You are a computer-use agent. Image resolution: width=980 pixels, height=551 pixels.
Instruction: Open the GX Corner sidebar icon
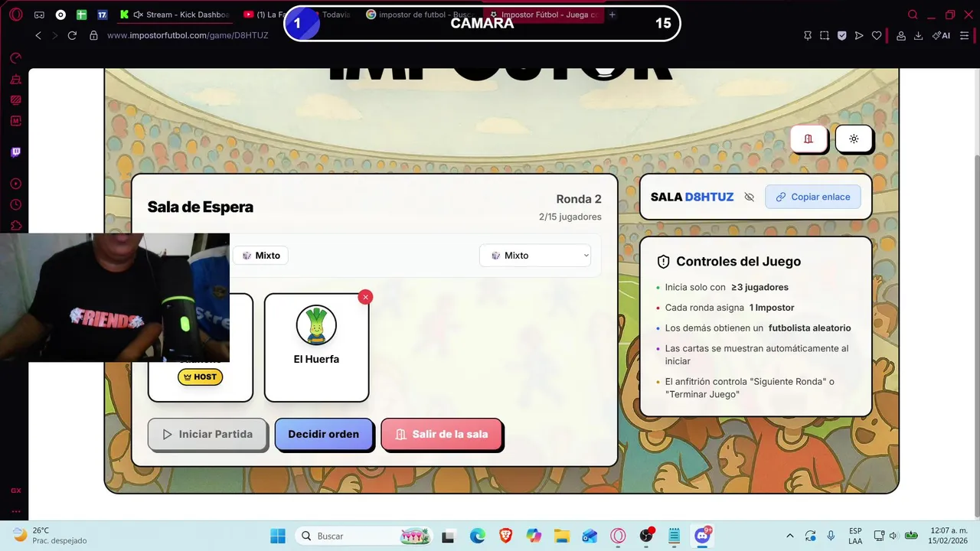click(15, 491)
